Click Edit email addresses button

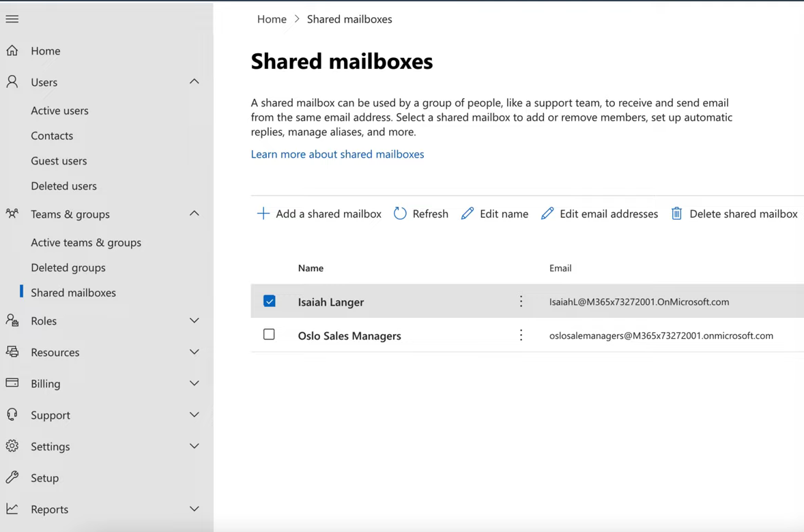click(599, 213)
